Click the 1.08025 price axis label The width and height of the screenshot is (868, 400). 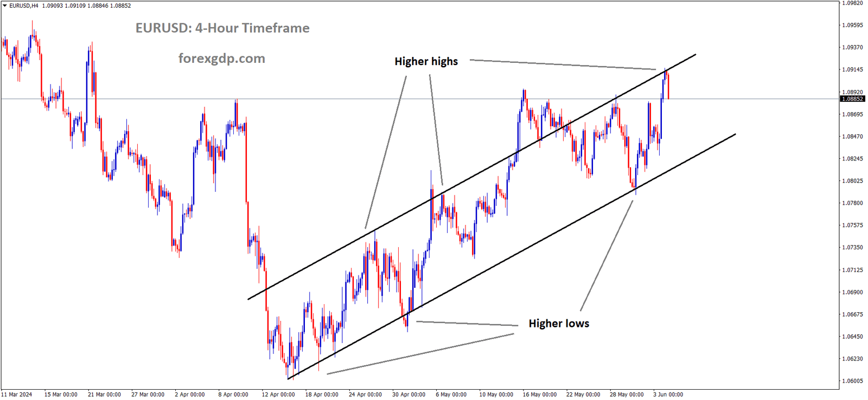click(852, 181)
